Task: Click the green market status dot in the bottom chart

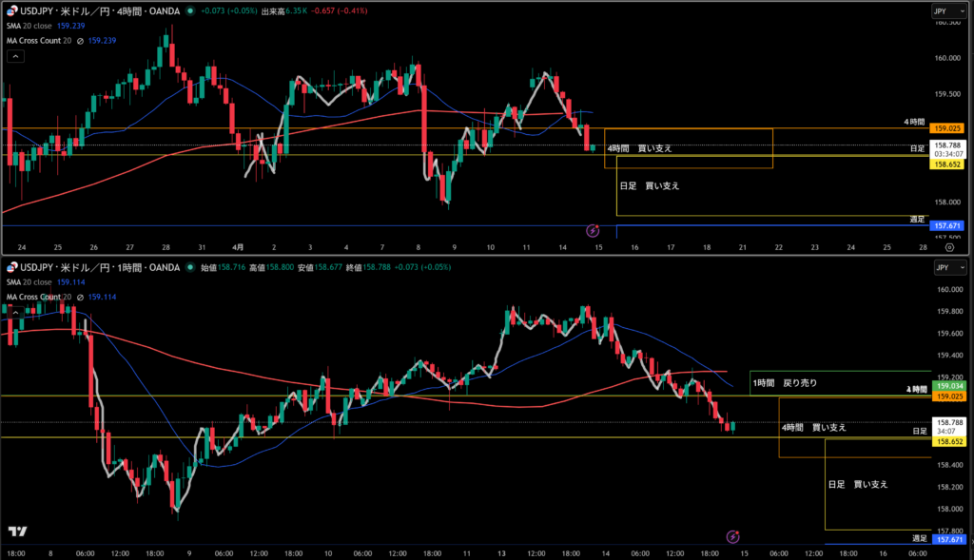Action: click(190, 267)
